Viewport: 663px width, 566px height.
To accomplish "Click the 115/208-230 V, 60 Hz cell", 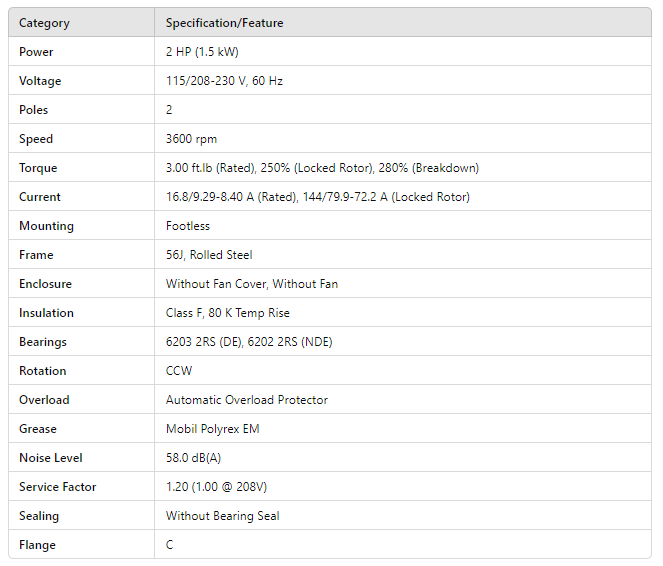I will [224, 81].
